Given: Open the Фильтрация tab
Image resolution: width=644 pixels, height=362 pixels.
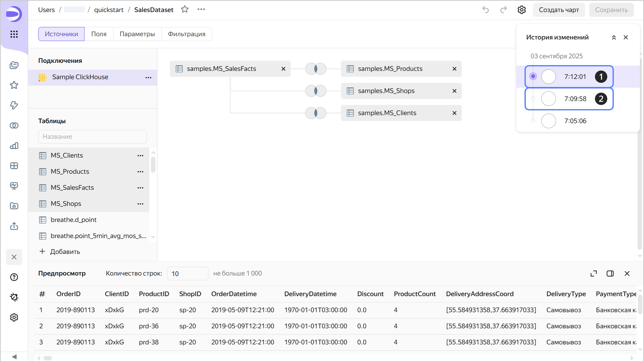Looking at the screenshot, I should [x=186, y=34].
